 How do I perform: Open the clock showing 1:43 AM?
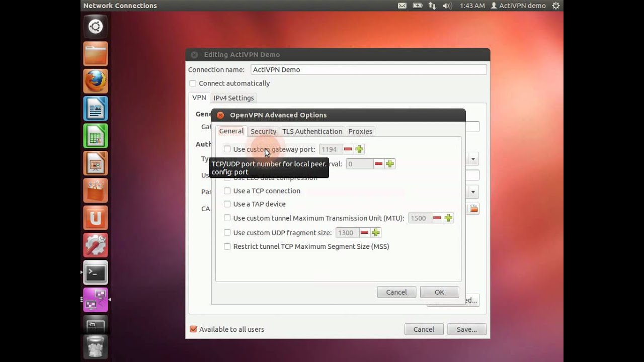coord(472,6)
